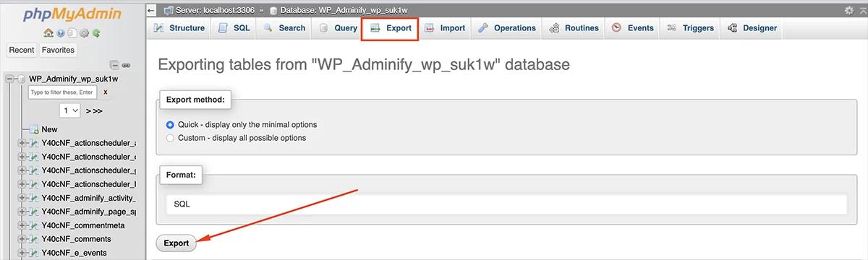Click table icon beside Y40cNF_comments

pos(34,239)
